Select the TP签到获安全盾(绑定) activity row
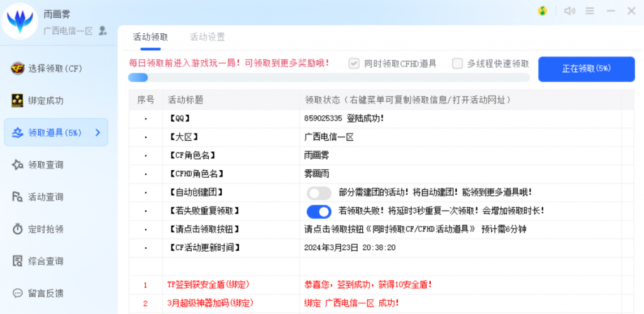This screenshot has height=314, width=644. point(208,284)
